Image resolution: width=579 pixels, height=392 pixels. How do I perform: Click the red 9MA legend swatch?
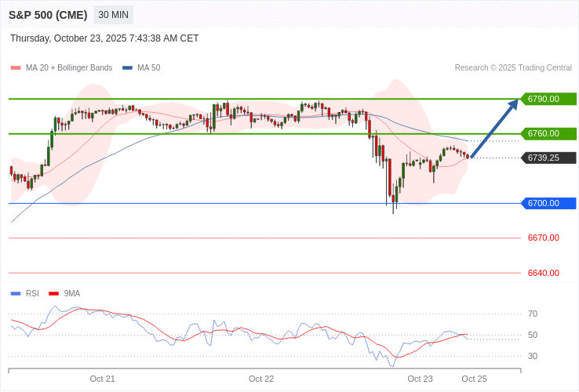[54, 294]
